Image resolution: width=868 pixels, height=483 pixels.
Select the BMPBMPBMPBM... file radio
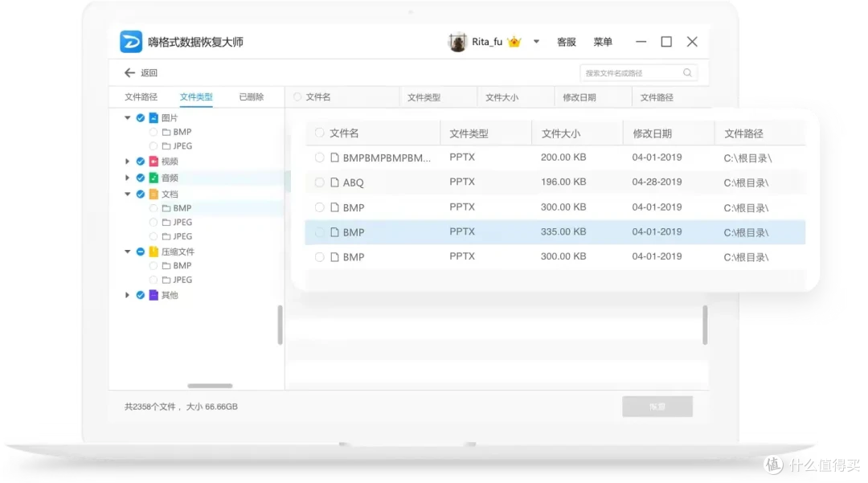click(319, 158)
